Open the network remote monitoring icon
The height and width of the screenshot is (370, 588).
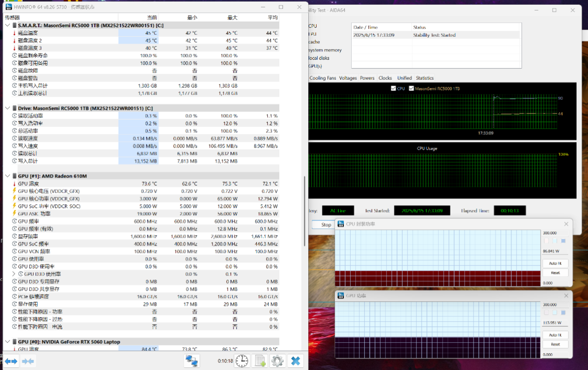pos(192,361)
